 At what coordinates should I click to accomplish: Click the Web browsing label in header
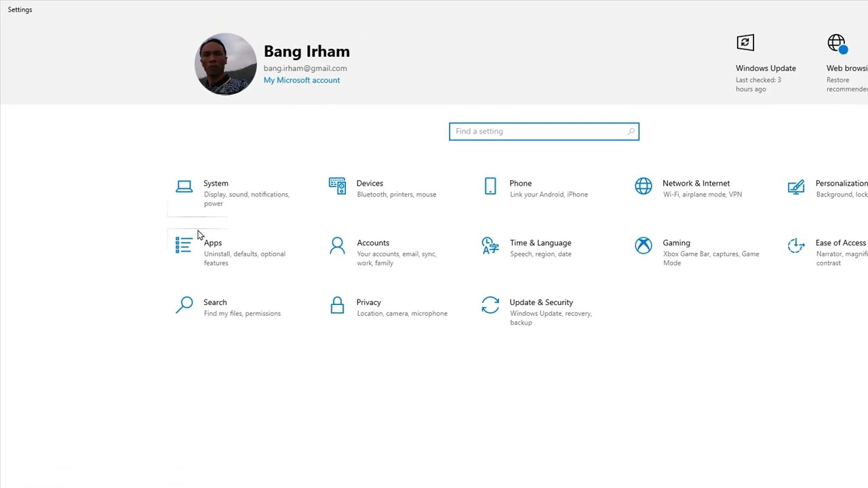[846, 68]
